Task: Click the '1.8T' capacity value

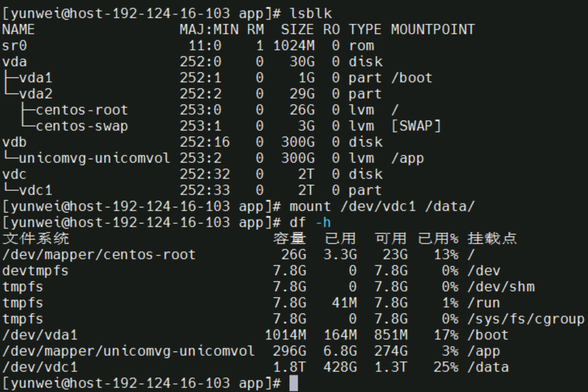Action: [290, 368]
